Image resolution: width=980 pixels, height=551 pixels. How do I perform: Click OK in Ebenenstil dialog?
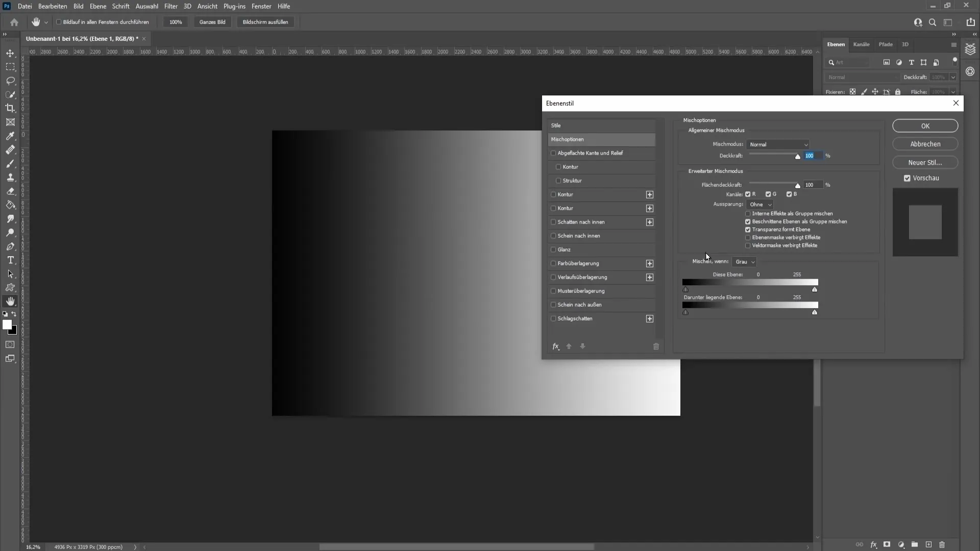click(x=925, y=126)
